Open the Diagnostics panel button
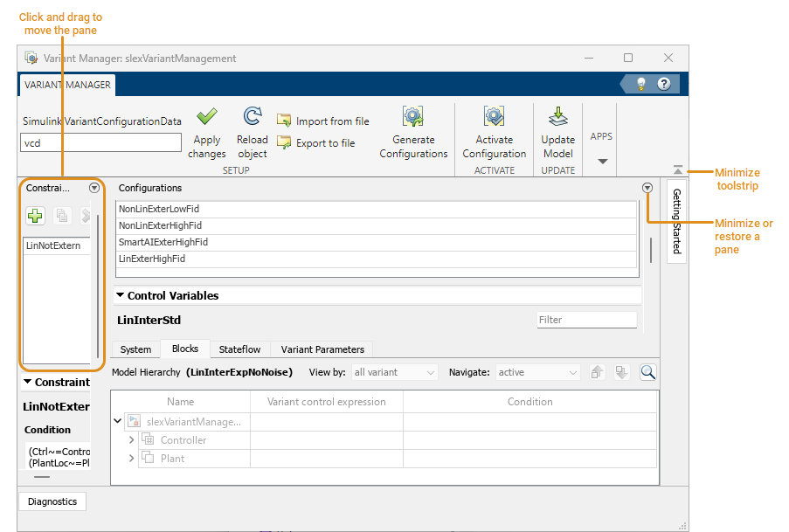Viewport: 789px width, 532px height. 52,501
